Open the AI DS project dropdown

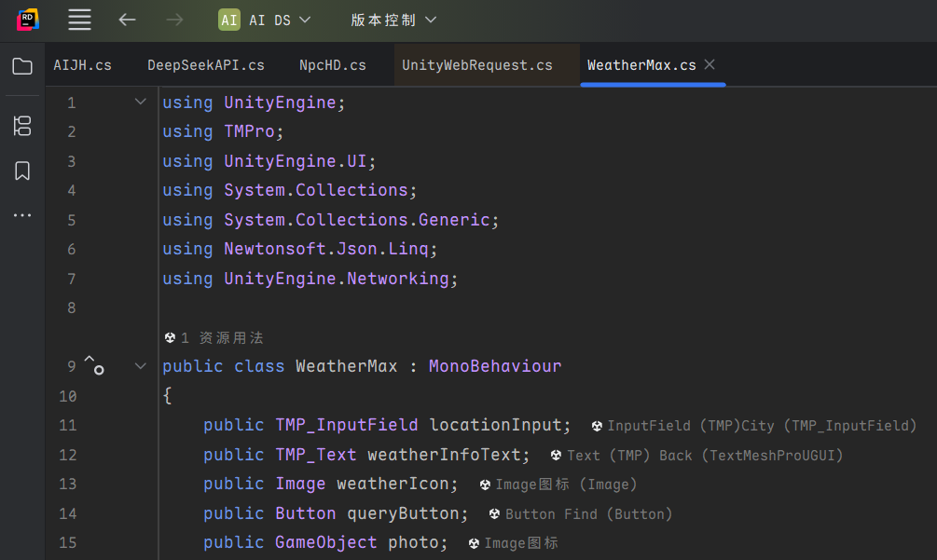pos(265,20)
